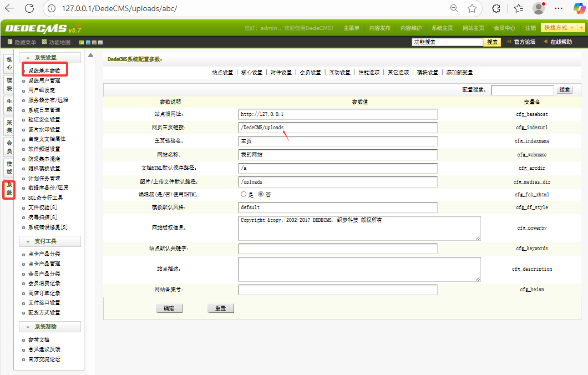Click the 隐藏菜单 hide-menu icon

[x=10, y=42]
